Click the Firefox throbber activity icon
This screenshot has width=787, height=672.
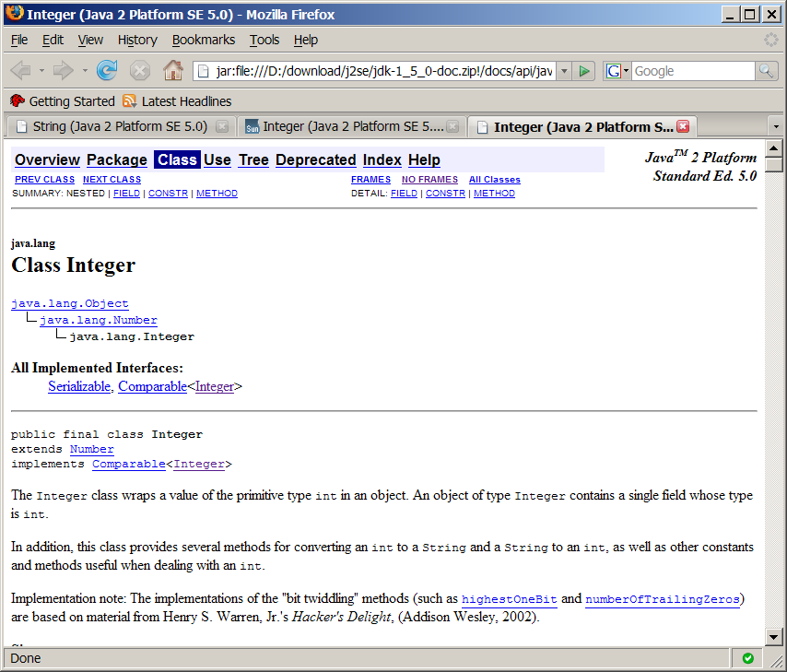click(x=771, y=40)
